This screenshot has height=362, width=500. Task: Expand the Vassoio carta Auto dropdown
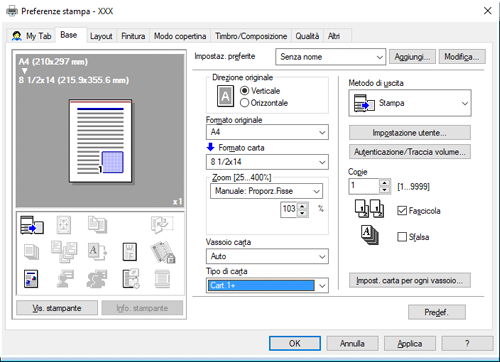coord(267,256)
